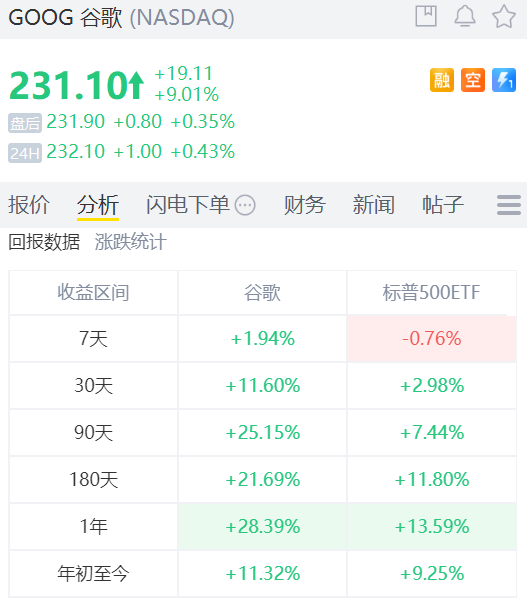The image size is (527, 601).
Task: Open the notes bookmark icon
Action: click(x=426, y=16)
